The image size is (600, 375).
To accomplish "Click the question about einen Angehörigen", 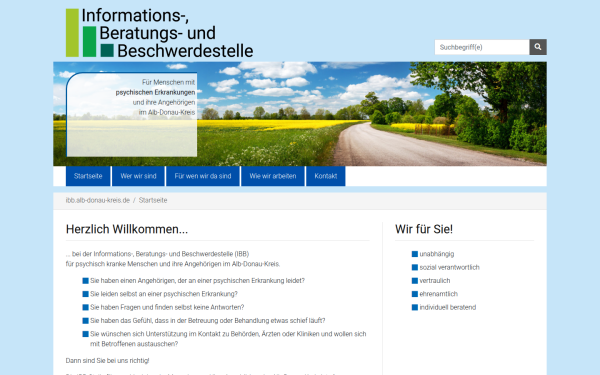I will pos(197,280).
